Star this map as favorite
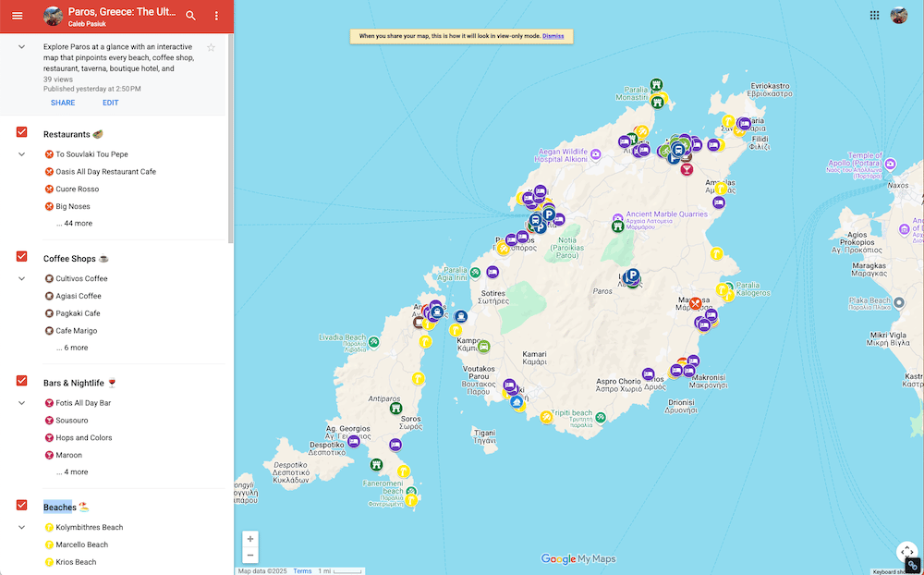Viewport: 924px width, 575px height. 211,47
